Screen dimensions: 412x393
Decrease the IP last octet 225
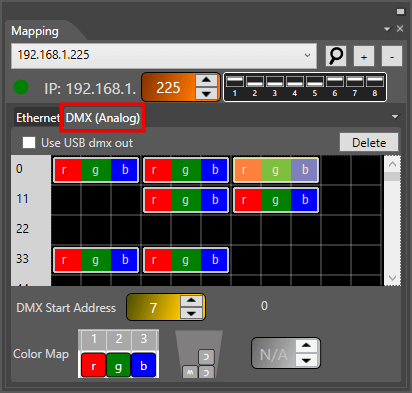tap(207, 94)
